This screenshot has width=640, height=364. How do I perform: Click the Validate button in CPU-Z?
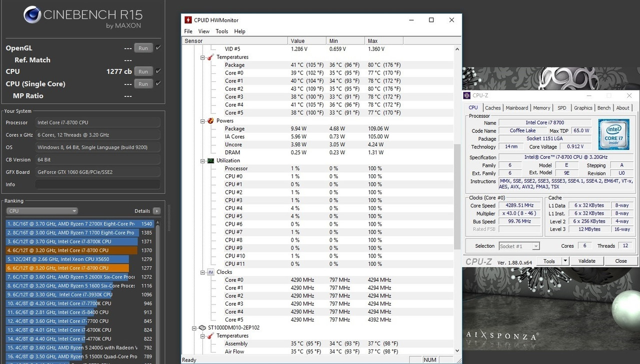click(x=586, y=261)
